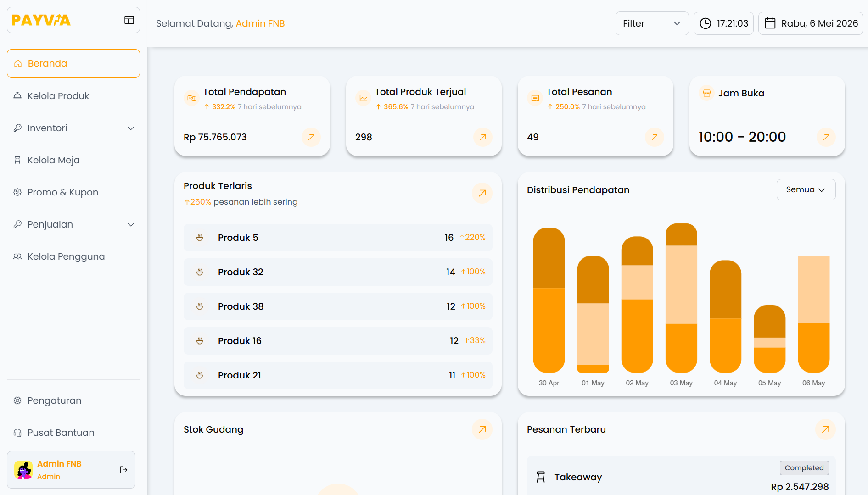Viewport: 868px width, 495px height.
Task: Click the 06 May bar in the chart
Action: [x=814, y=314]
